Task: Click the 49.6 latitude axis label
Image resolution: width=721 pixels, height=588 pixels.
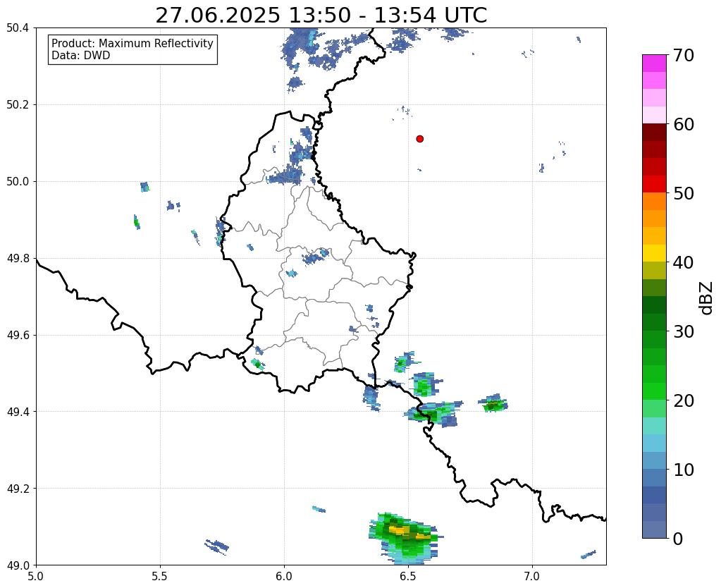Action: [x=18, y=335]
